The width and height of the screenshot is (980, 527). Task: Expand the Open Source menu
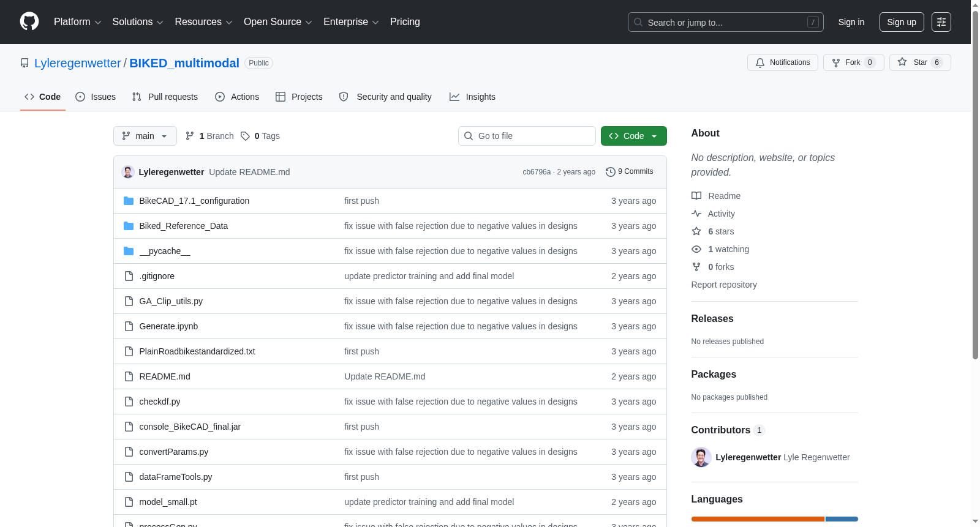click(278, 22)
